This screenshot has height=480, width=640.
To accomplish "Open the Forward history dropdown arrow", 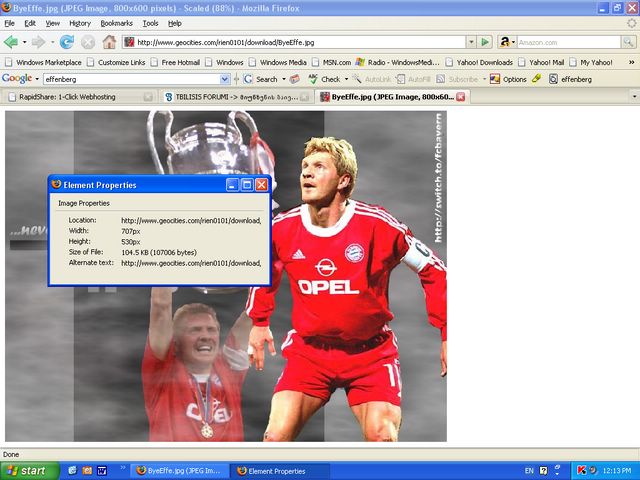I will click(52, 42).
